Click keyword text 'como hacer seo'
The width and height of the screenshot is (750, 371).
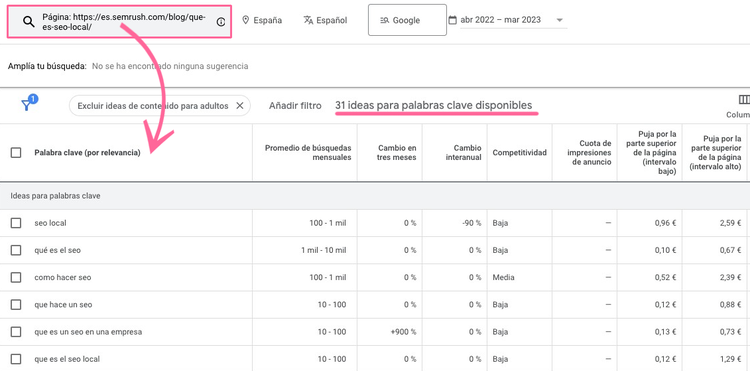tap(63, 277)
